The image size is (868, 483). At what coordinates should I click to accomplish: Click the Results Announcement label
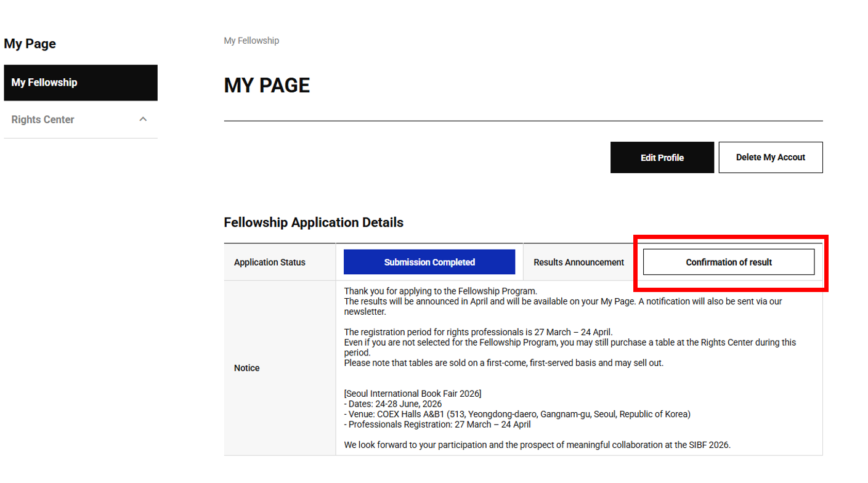578,262
